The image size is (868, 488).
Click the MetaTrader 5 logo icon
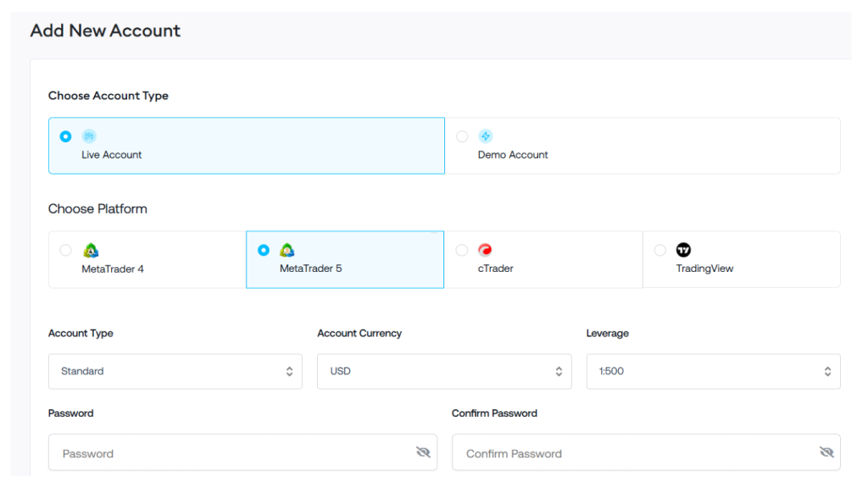pyautogui.click(x=287, y=250)
